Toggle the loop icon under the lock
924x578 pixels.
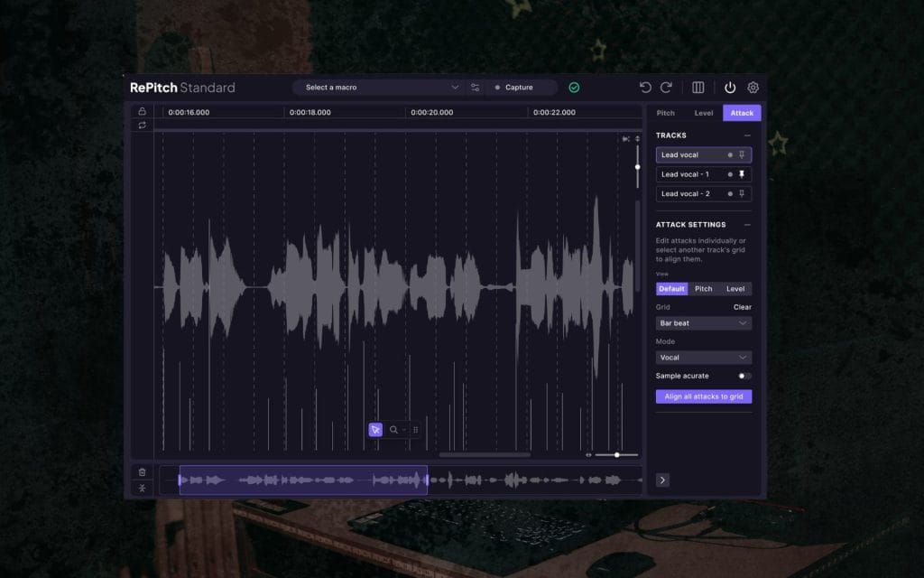pyautogui.click(x=142, y=126)
